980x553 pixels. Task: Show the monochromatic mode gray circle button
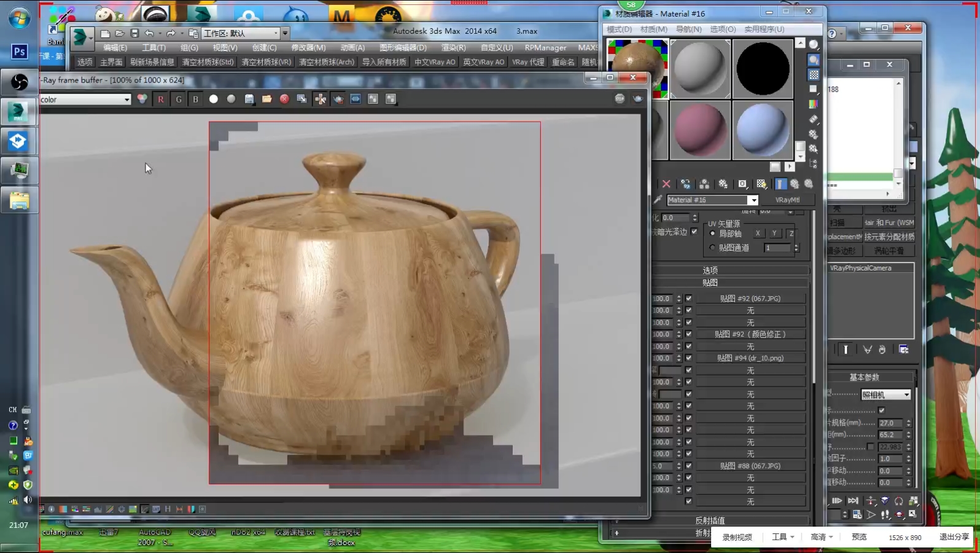[x=231, y=99]
